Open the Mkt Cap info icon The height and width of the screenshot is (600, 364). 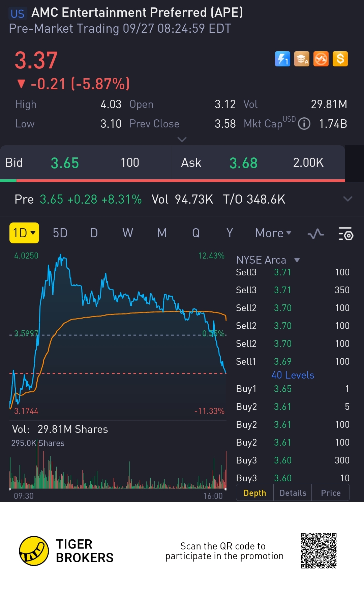click(304, 124)
